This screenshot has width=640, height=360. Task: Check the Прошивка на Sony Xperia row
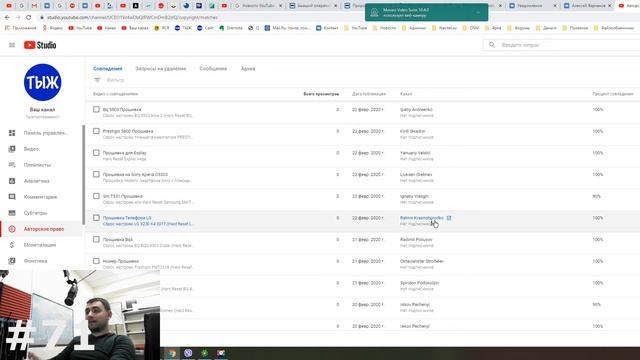(x=96, y=174)
